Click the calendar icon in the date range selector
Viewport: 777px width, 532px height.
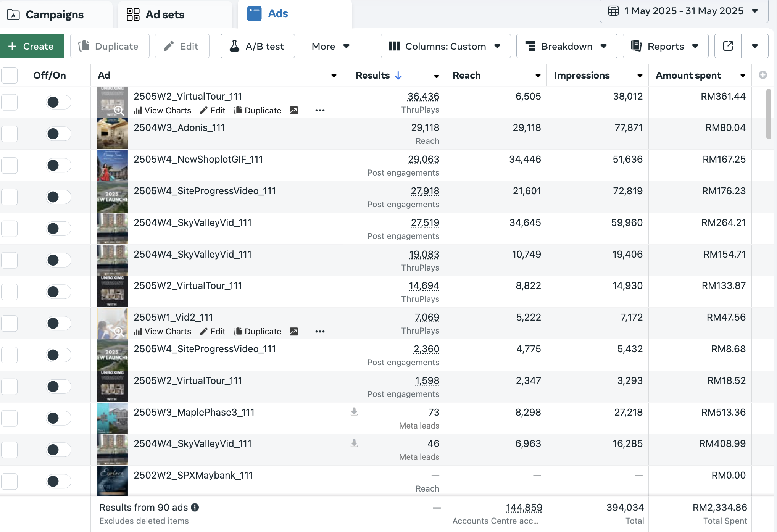click(x=613, y=11)
